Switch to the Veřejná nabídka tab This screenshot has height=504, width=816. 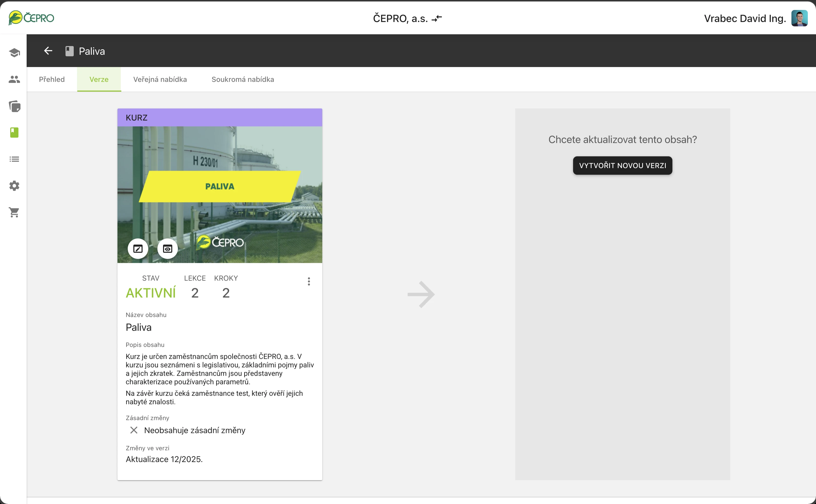[160, 79]
